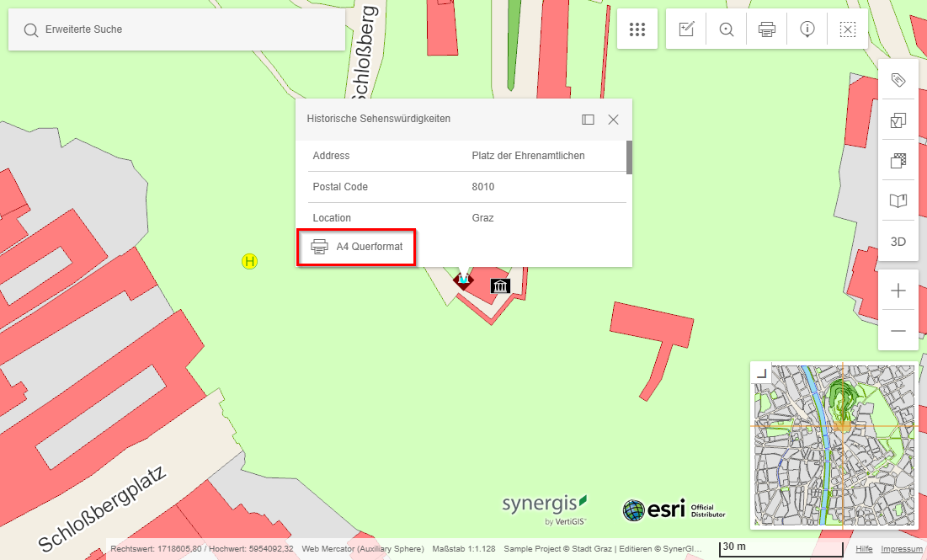Toggle the 3D map view

tap(898, 241)
